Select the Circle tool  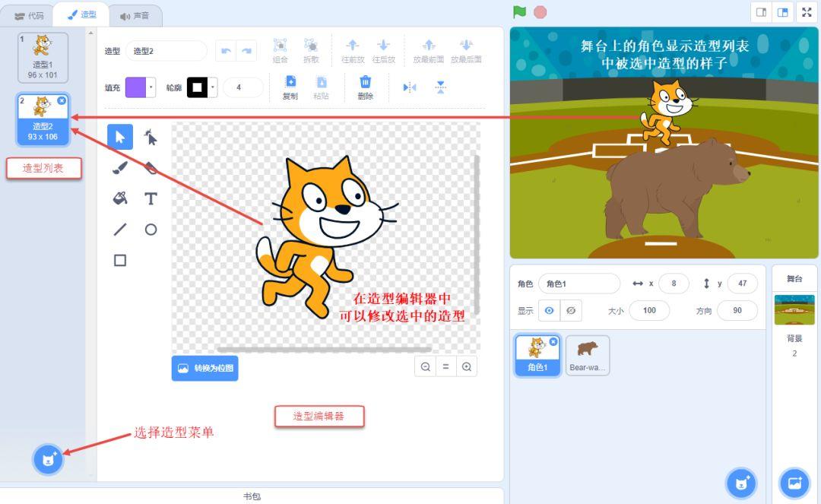151,230
